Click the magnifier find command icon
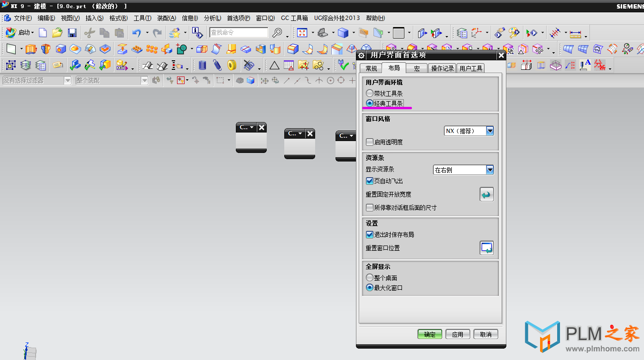The height and width of the screenshot is (360, 644). click(277, 33)
